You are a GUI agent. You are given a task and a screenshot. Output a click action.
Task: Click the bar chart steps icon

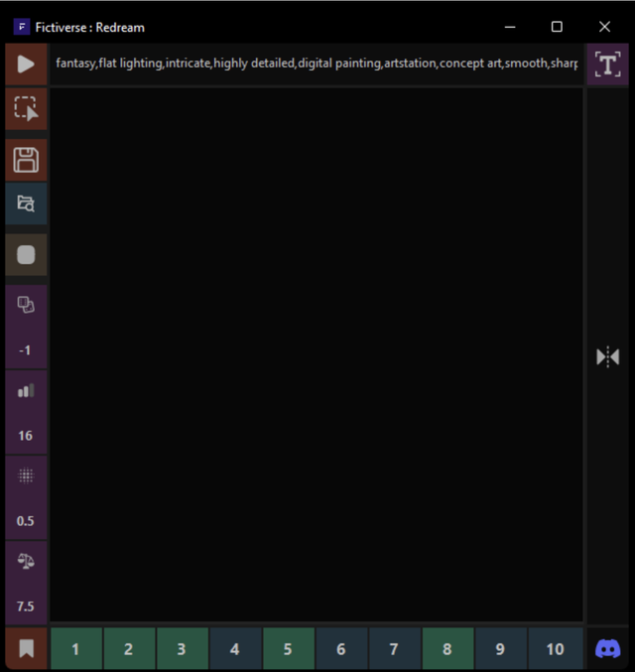click(x=26, y=391)
